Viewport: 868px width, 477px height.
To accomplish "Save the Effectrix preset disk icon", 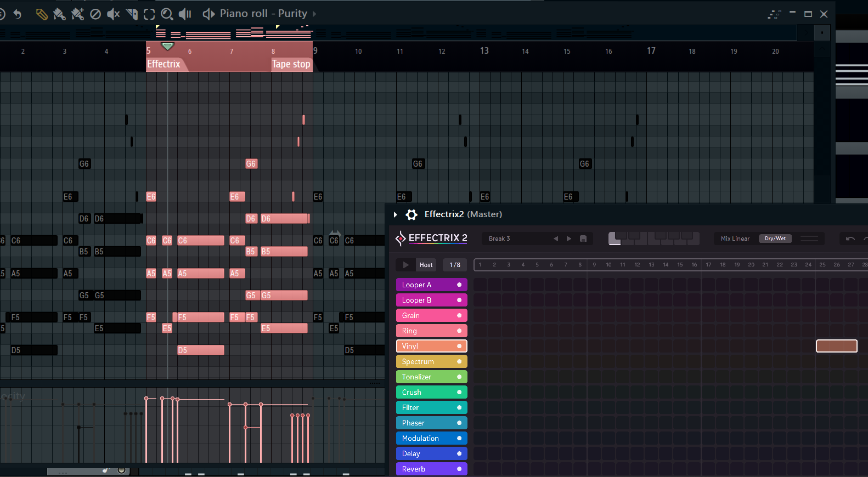I will click(x=583, y=238).
